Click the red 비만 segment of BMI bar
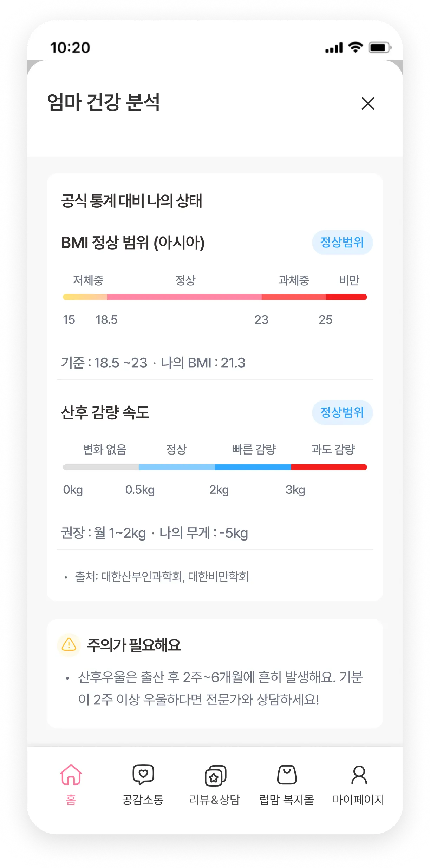Image resolution: width=430 pixels, height=868 pixels. 346,297
